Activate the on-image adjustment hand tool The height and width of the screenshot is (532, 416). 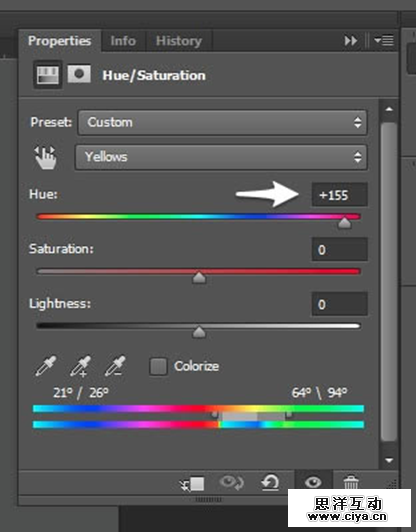45,157
